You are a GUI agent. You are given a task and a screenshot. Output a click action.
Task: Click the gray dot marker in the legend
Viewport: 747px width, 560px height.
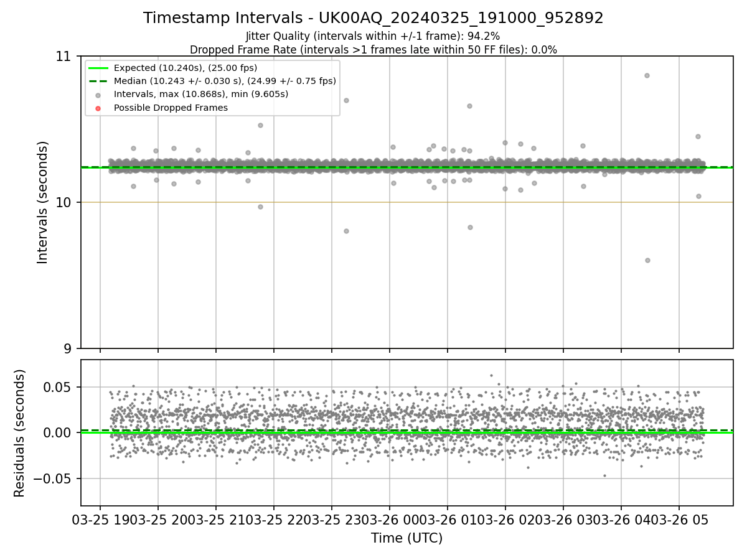(x=98, y=95)
